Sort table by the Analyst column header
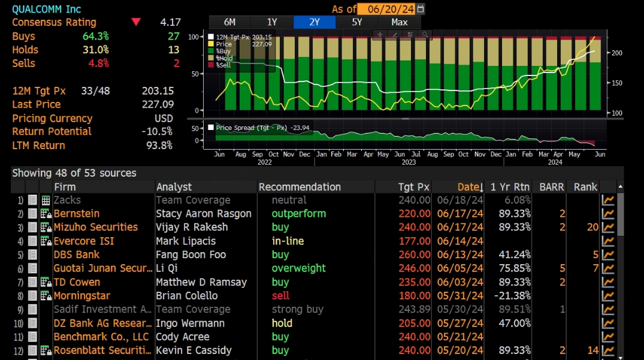 [x=205, y=187]
